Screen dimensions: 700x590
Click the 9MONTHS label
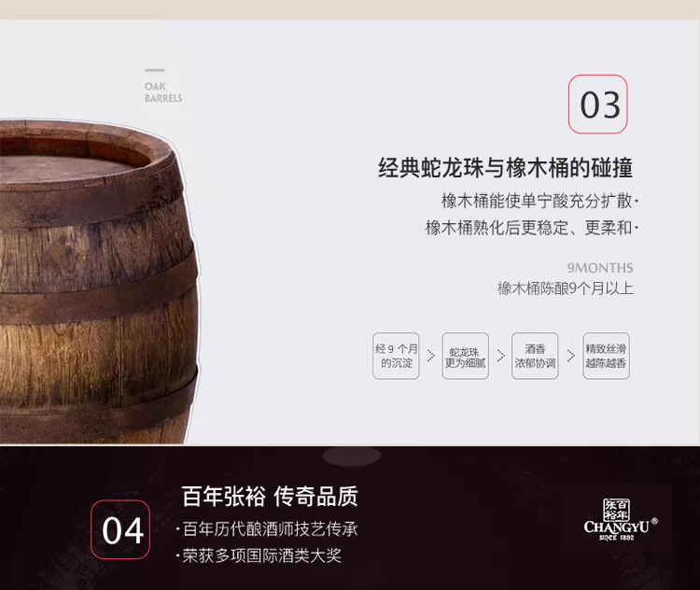pyautogui.click(x=600, y=268)
